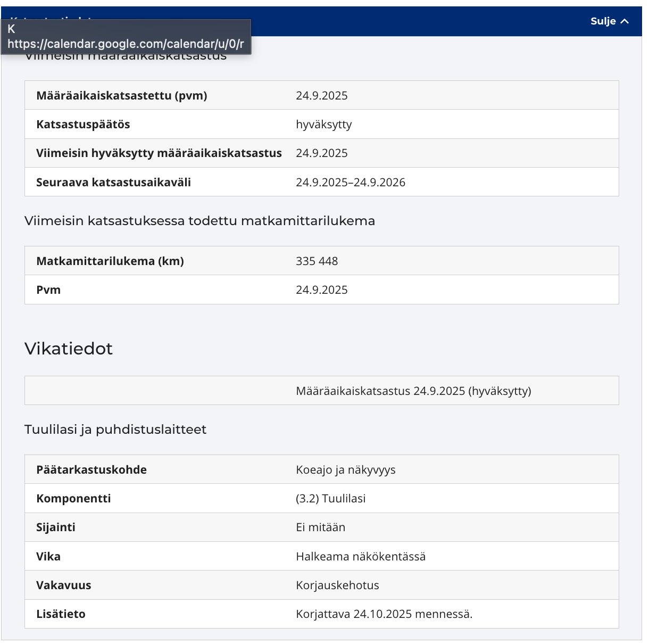Screen dimensions: 649x644
Task: Select the value (3.2) Tuulilasi
Action: 331,499
